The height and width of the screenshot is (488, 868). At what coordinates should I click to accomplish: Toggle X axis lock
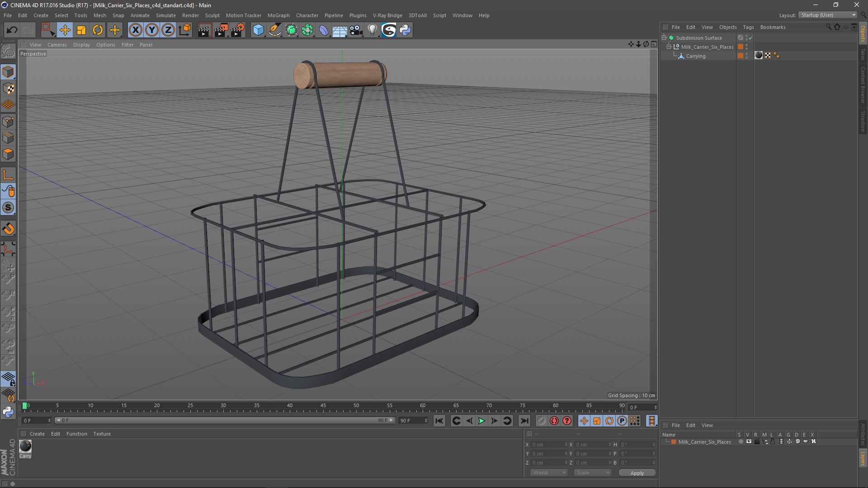click(135, 30)
